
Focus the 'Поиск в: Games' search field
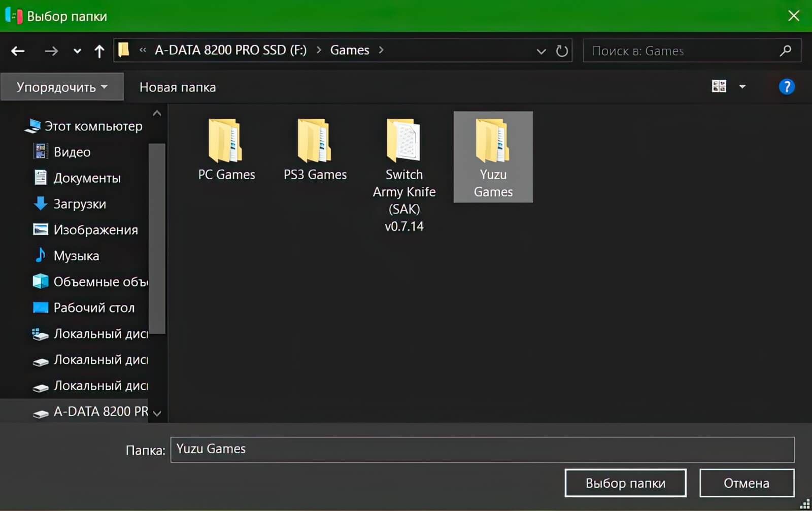pos(692,51)
